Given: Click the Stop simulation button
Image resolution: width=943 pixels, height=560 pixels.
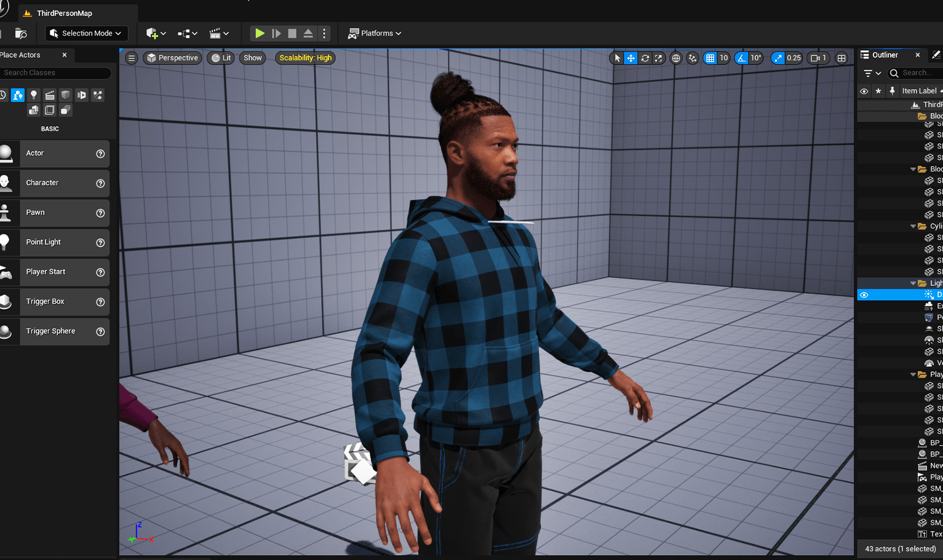Looking at the screenshot, I should point(292,33).
